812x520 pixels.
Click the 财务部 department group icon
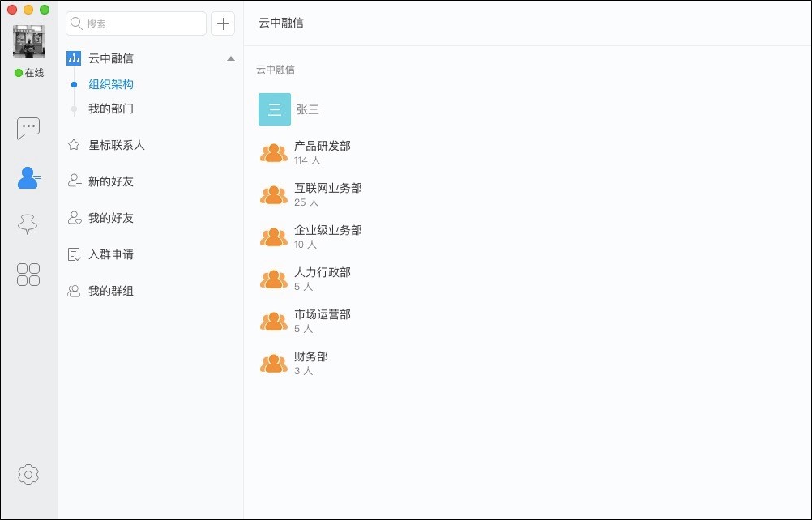274,362
